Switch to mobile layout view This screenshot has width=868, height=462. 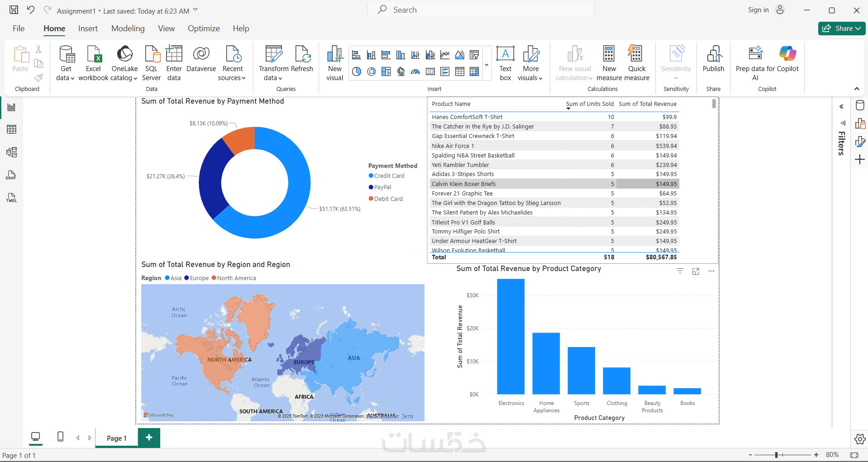click(60, 437)
